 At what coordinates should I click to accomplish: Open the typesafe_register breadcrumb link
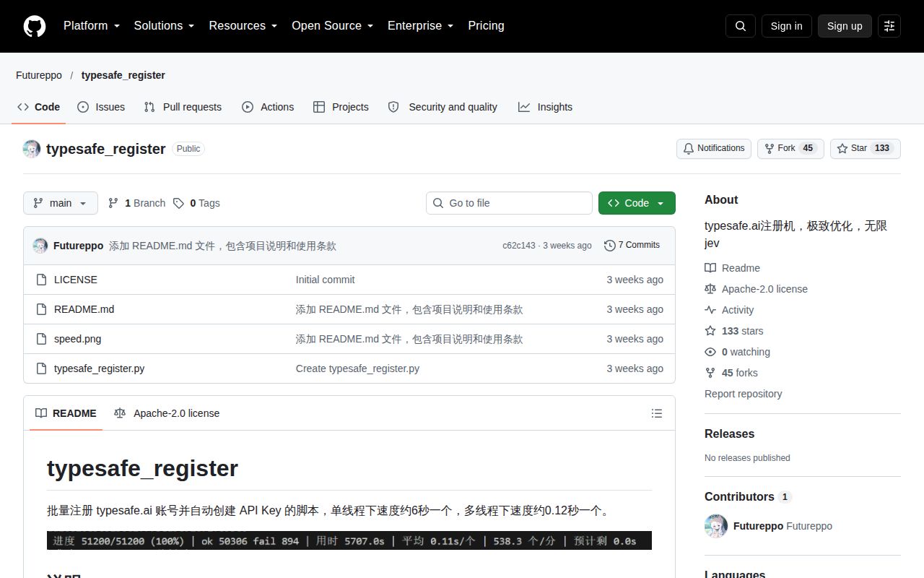click(x=123, y=75)
